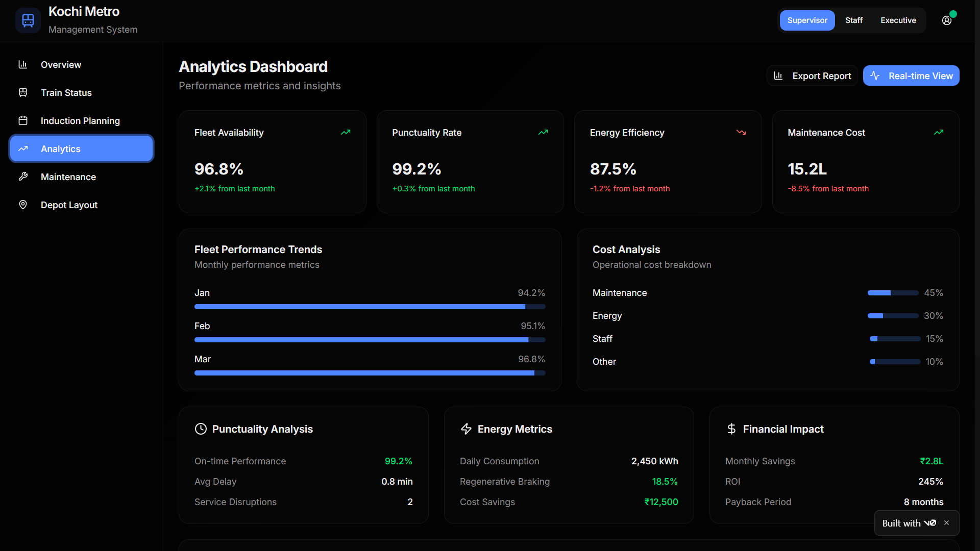This screenshot has width=980, height=551.
Task: Open the user profile icon
Action: point(947,20)
